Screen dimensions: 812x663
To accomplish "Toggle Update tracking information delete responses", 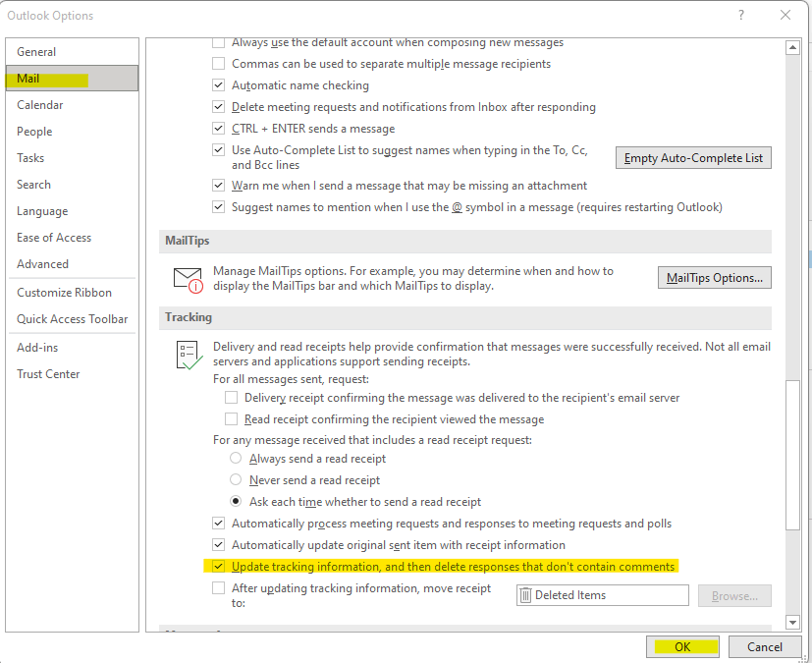I will [219, 567].
